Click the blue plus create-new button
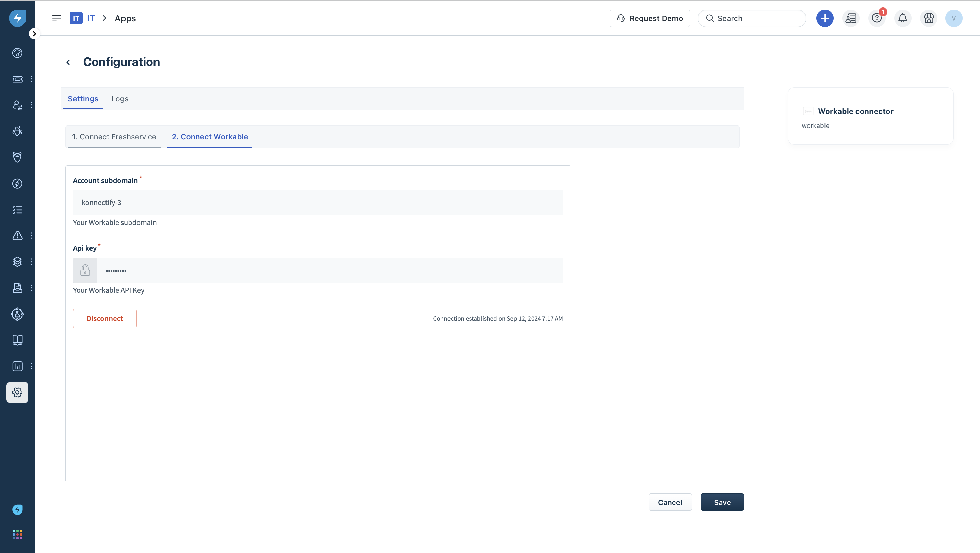This screenshot has width=980, height=553. (x=824, y=18)
